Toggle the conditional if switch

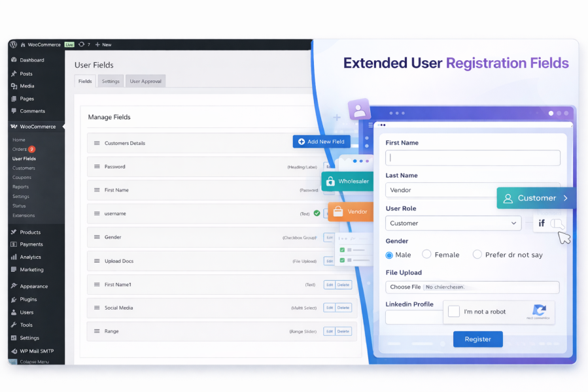[x=557, y=223]
